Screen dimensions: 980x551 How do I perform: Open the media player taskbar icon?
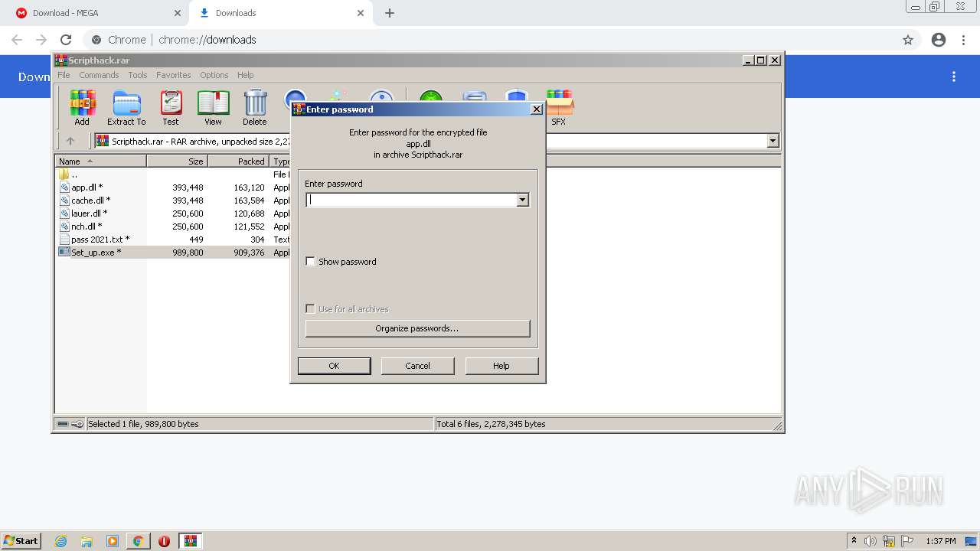(x=113, y=541)
